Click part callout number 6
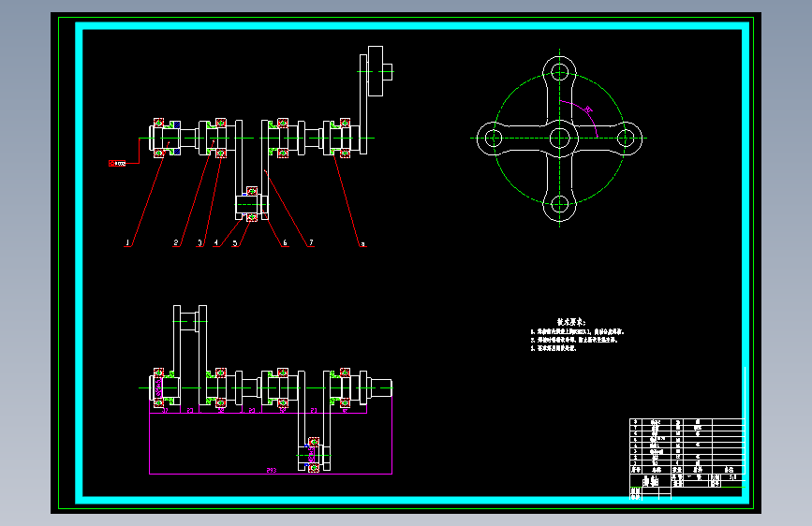 pos(285,242)
